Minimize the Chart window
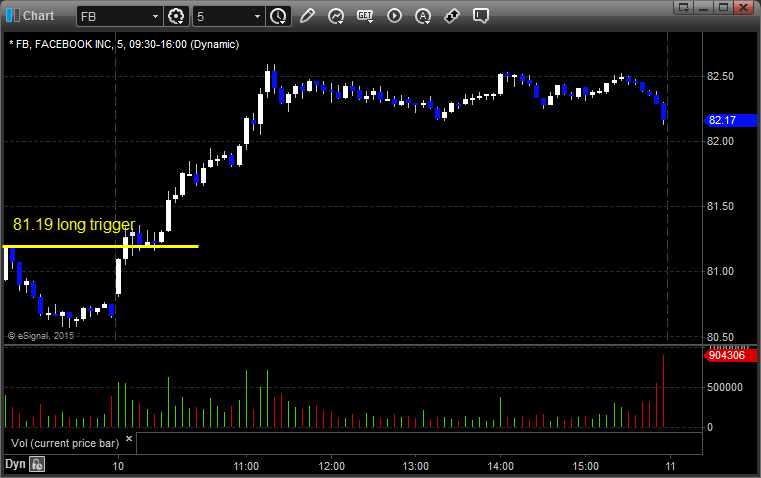Image resolution: width=761 pixels, height=478 pixels. tap(703, 7)
